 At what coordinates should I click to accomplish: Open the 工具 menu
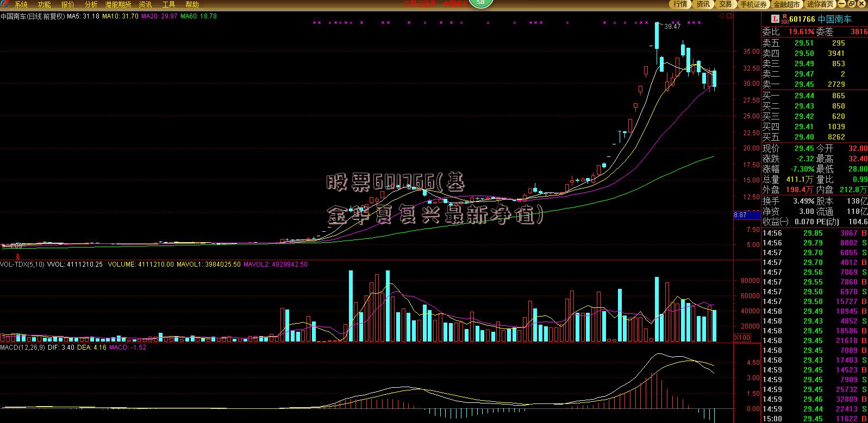(168, 4)
